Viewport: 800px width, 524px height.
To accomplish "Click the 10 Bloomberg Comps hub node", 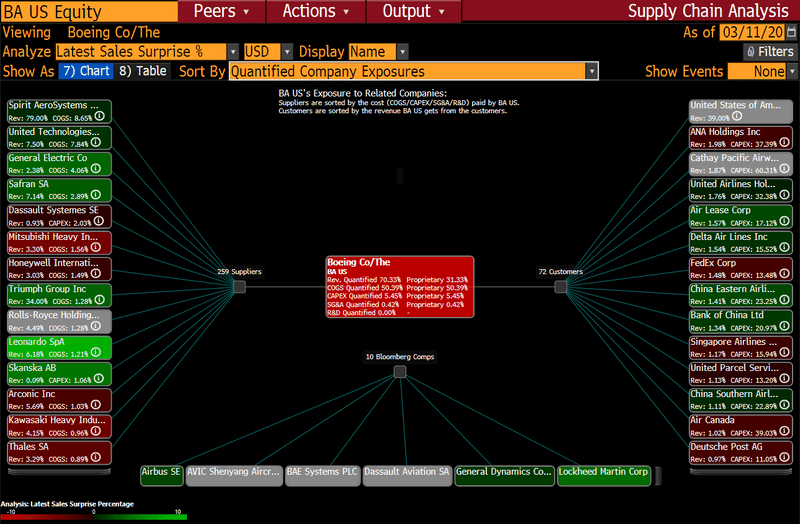I will click(x=400, y=371).
